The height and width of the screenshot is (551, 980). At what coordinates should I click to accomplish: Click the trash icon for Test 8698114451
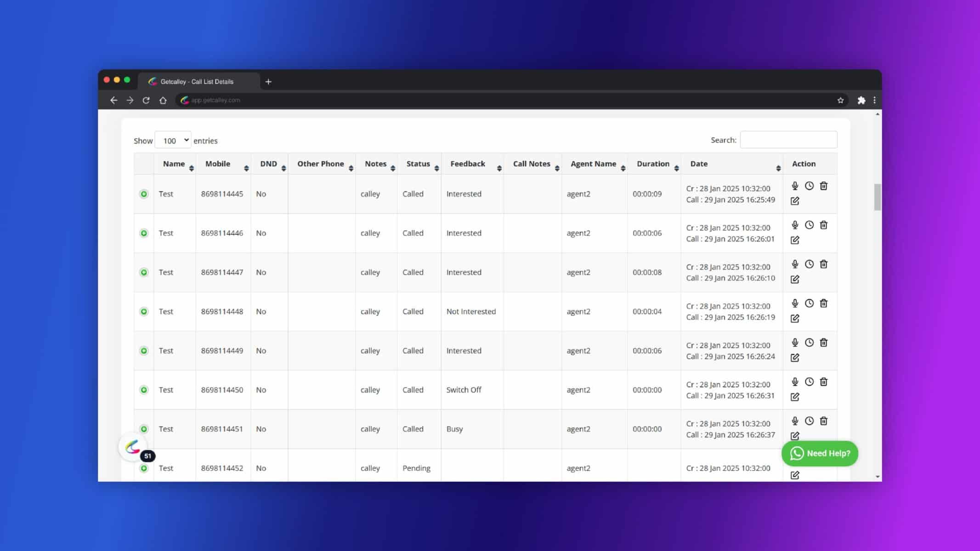pyautogui.click(x=823, y=421)
